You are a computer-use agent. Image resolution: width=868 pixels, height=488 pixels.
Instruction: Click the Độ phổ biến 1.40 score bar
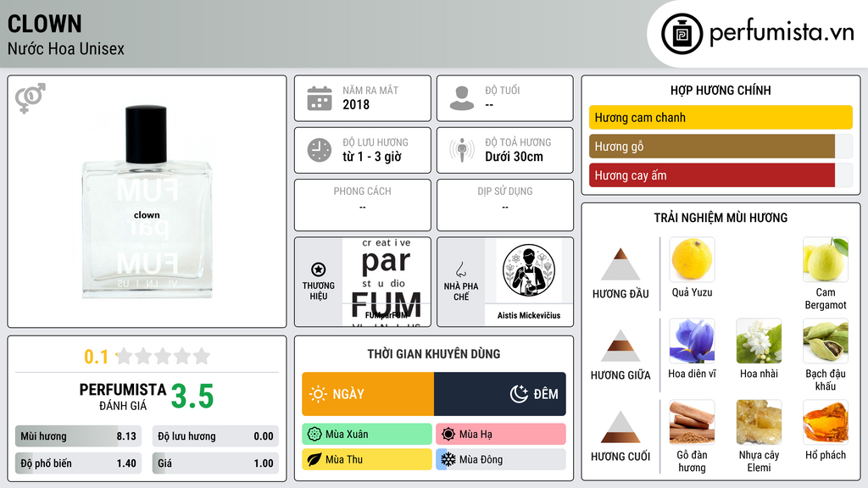(x=78, y=463)
